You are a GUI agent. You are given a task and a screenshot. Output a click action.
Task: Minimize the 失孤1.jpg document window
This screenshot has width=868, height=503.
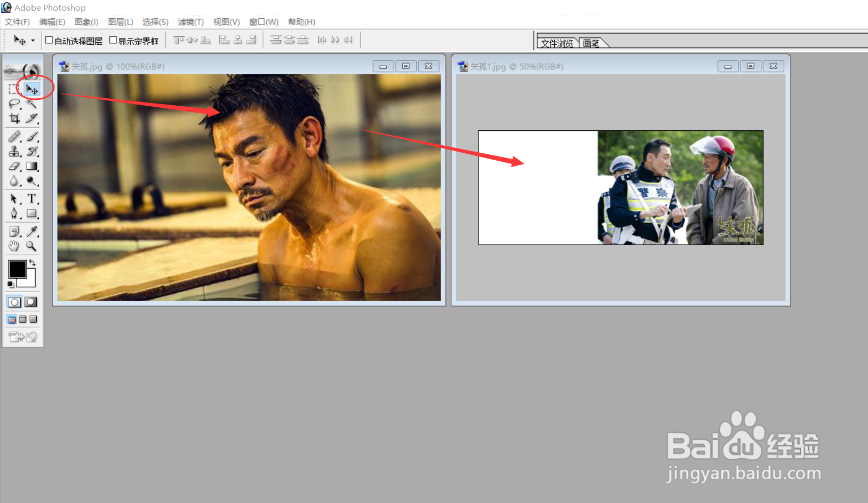728,66
